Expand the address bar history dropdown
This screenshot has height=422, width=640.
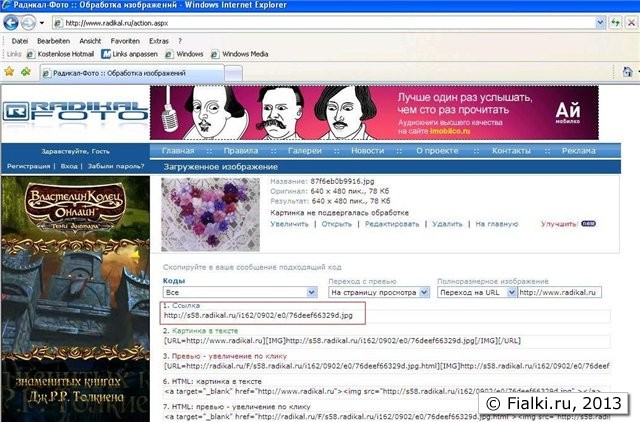600,23
